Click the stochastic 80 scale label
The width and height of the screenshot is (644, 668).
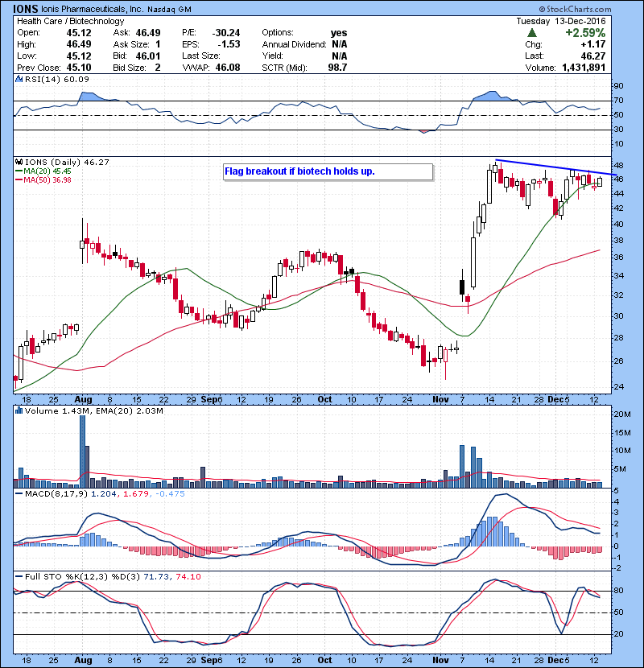(618, 591)
